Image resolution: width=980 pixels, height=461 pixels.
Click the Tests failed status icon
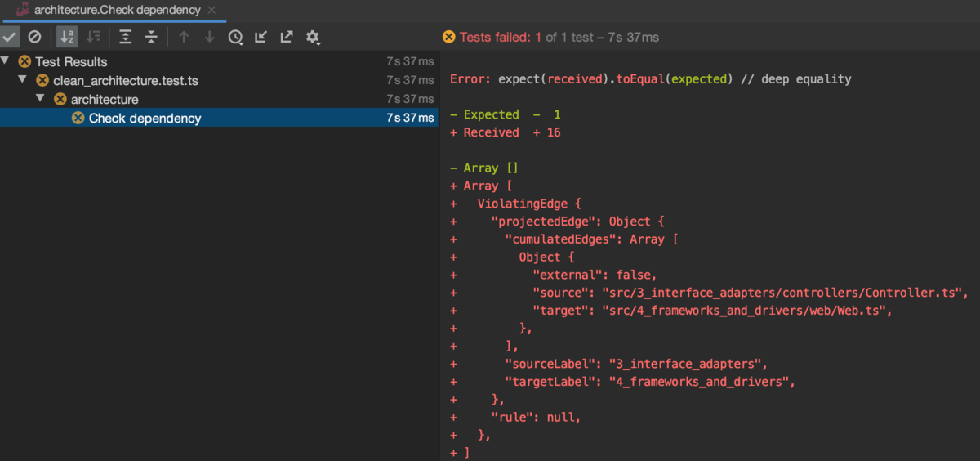pyautogui.click(x=448, y=37)
